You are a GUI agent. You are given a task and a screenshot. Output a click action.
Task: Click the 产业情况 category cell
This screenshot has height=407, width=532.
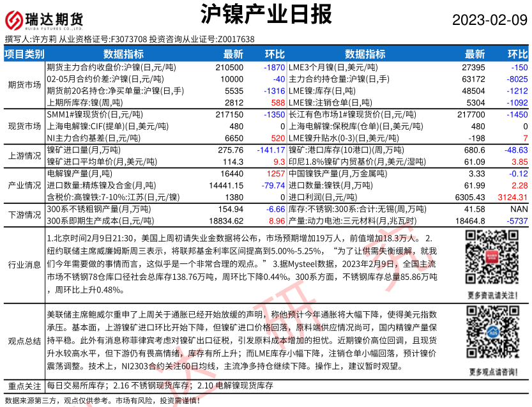coord(24,185)
